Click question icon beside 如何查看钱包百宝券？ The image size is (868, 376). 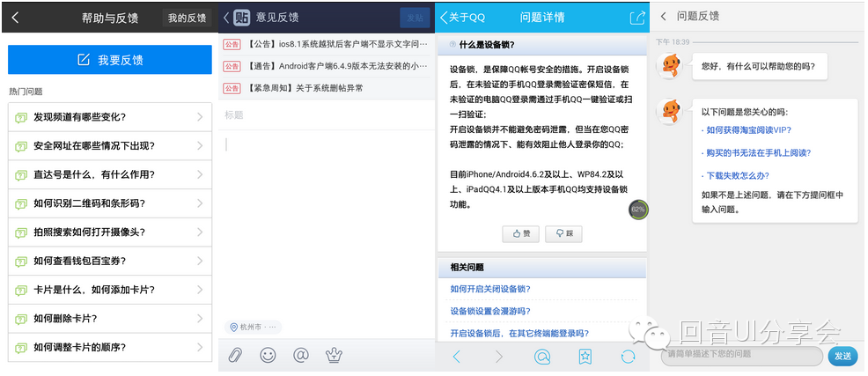[21, 262]
